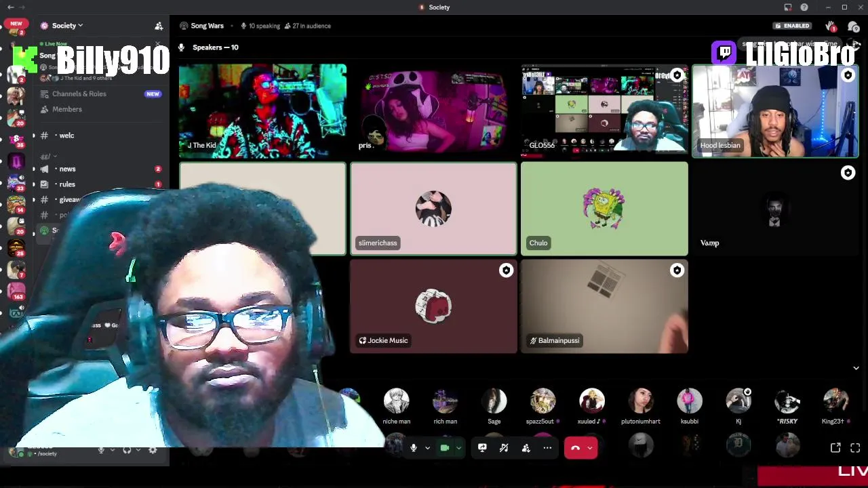Toggle the soundboard/noise suppression icon

tap(504, 448)
